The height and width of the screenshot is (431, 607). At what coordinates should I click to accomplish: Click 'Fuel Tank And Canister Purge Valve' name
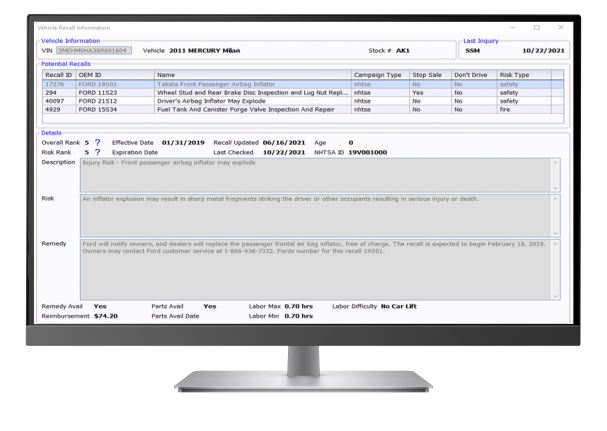pos(246,110)
